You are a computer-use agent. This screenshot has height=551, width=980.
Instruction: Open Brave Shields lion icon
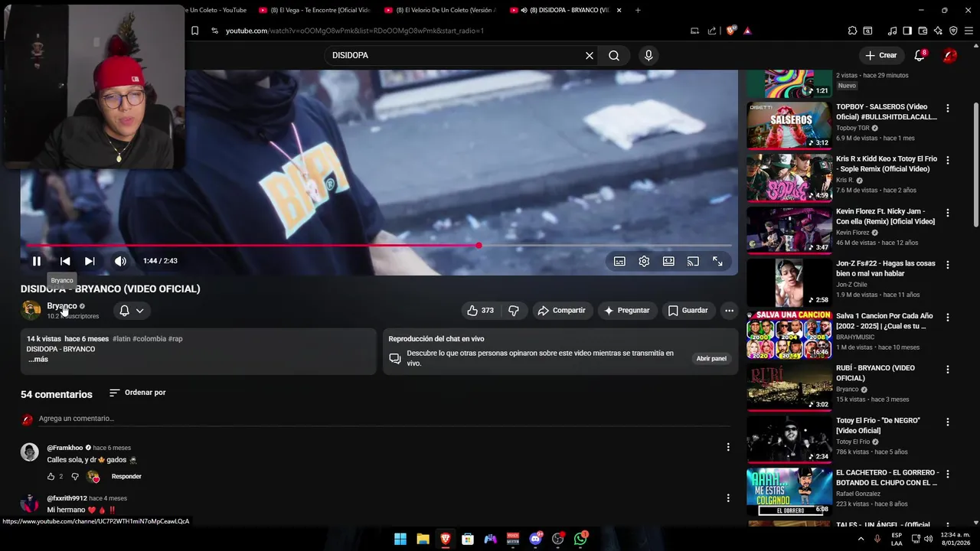[731, 31]
